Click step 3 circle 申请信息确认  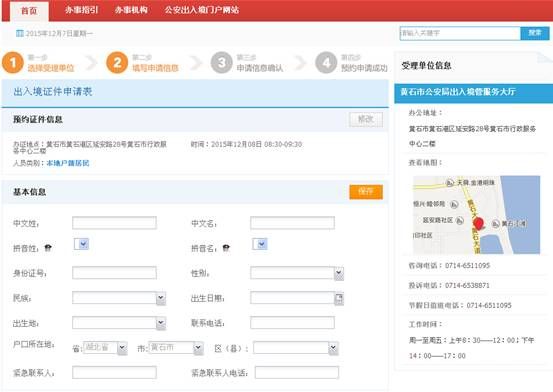221,63
